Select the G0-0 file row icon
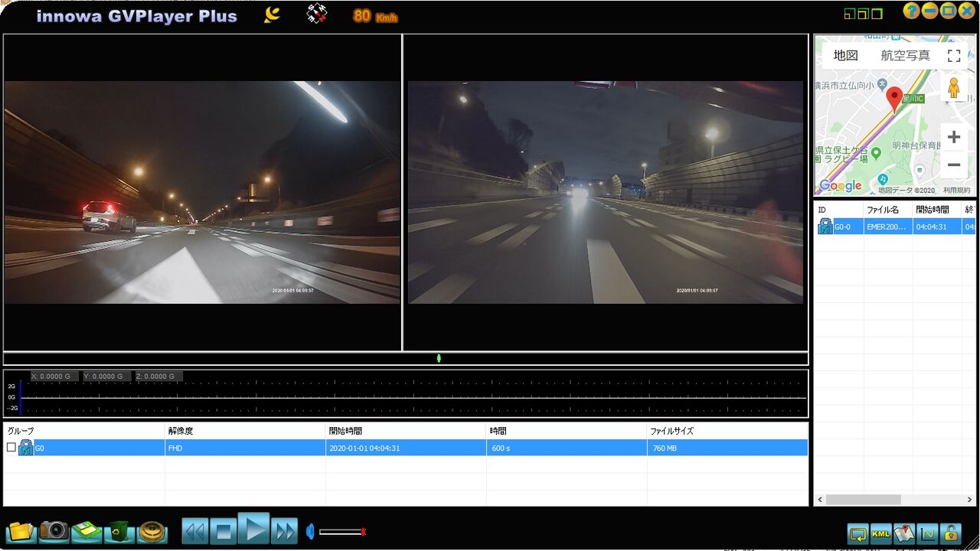The width and height of the screenshot is (980, 551). 825,226
